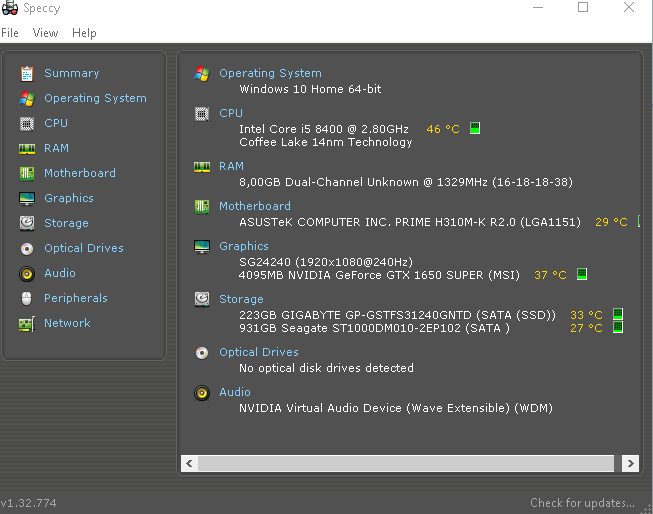Click the CPU chip icon in sidebar
Viewport: 653px width, 514px height.
tap(27, 124)
